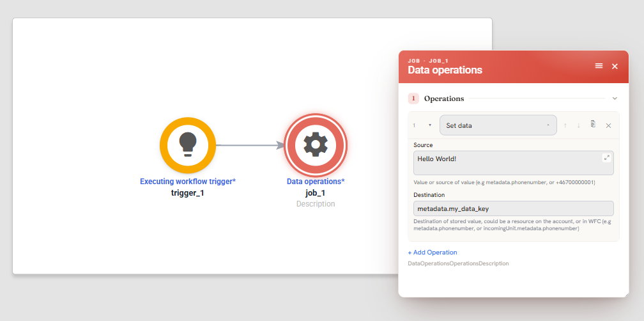Expand the Source field editor icon
This screenshot has width=644, height=321.
pos(606,158)
